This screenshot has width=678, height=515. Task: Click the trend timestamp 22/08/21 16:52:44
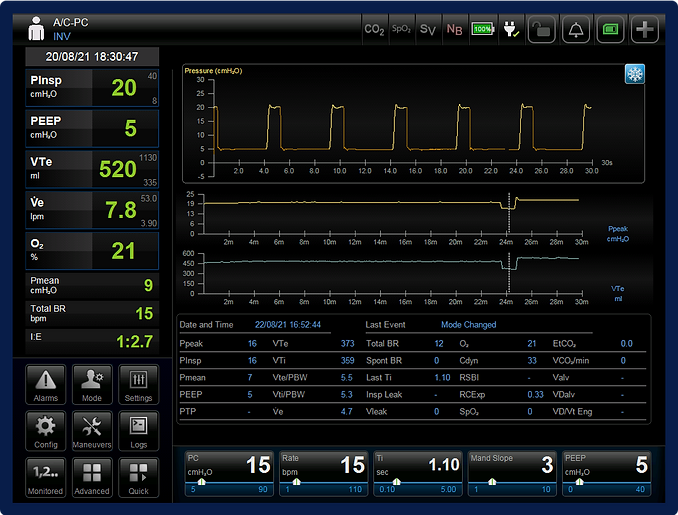pyautogui.click(x=288, y=325)
